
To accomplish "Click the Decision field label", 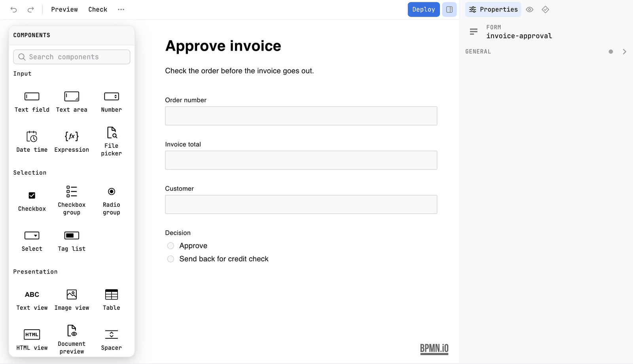I will coord(178,233).
